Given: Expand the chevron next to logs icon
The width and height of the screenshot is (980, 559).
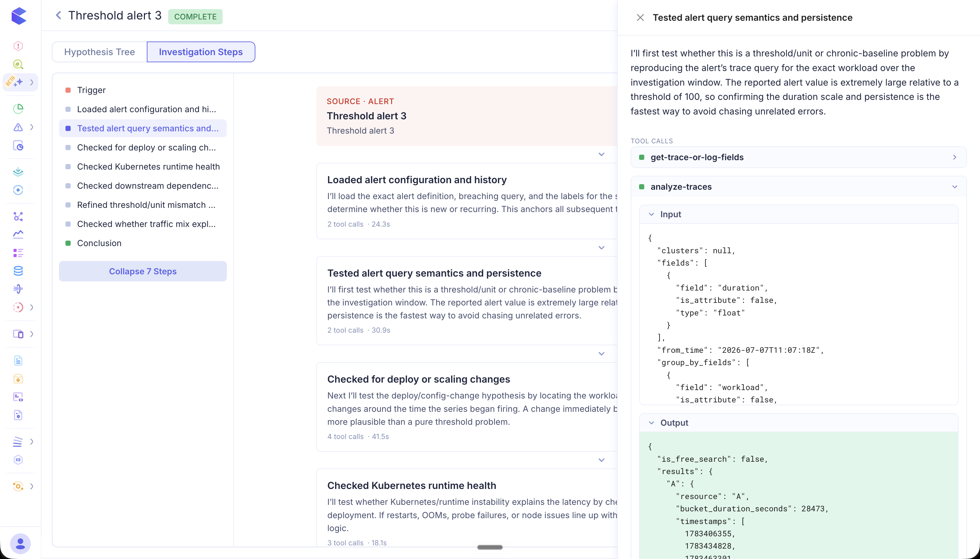Looking at the screenshot, I should tap(32, 442).
